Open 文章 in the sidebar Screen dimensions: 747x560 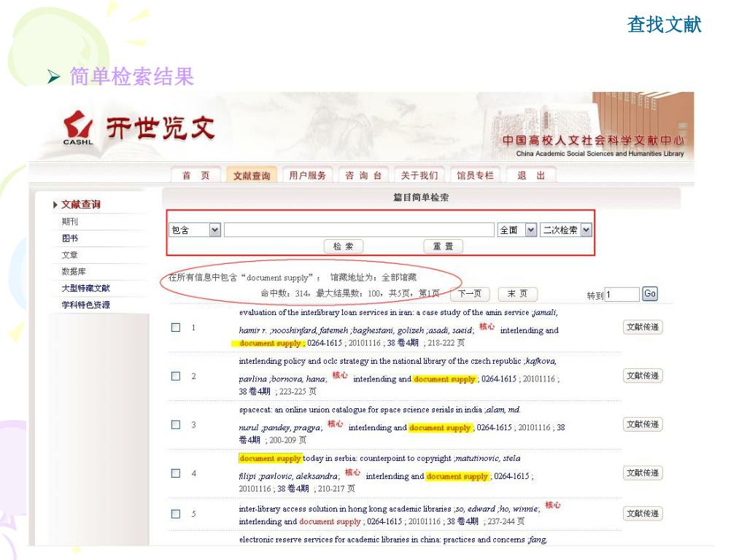[69, 254]
